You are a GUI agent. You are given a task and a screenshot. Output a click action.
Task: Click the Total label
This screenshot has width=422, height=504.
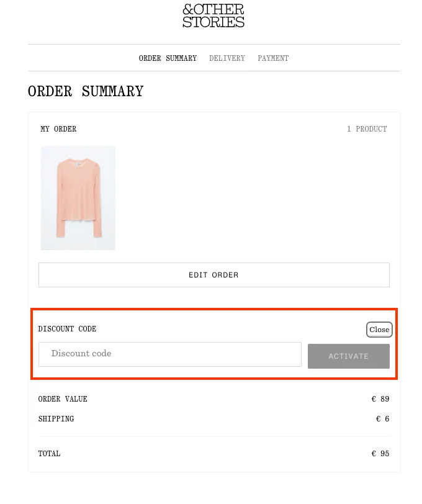point(49,454)
